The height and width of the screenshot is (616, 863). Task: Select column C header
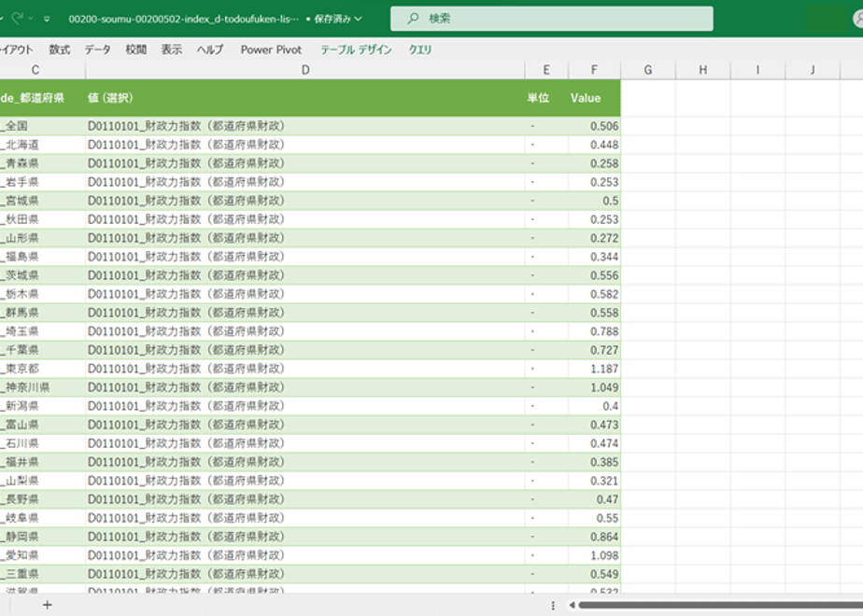(35, 70)
